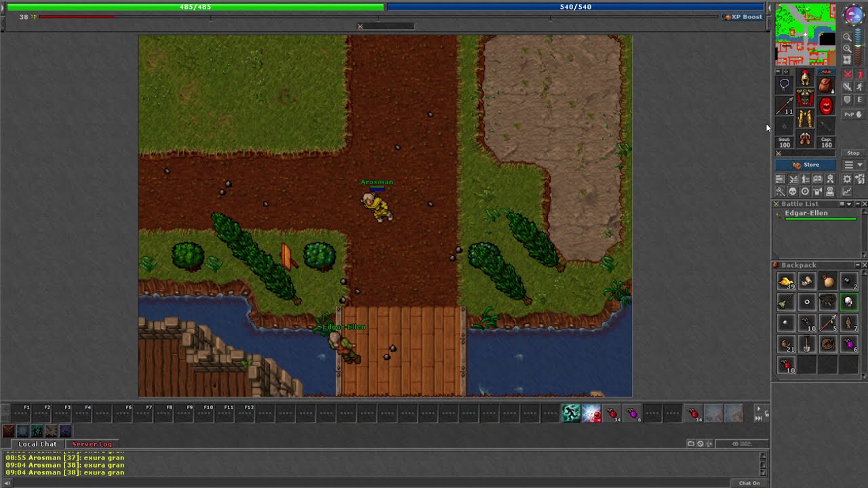Screen dimensions: 868x488
Task: Click the helmet equipment slot
Action: 805,77
